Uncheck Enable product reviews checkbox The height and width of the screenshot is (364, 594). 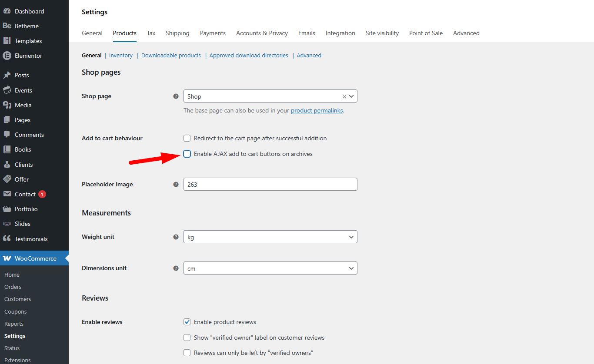click(x=187, y=322)
